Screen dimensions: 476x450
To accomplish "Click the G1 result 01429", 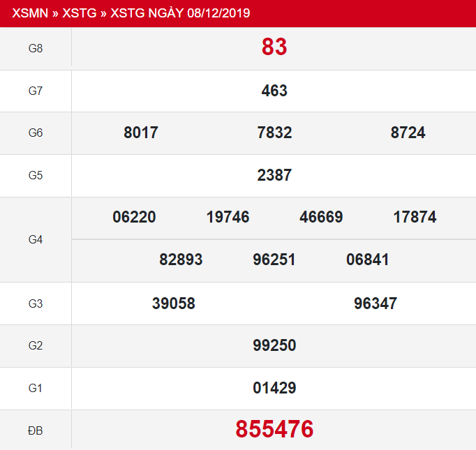I will (x=274, y=388).
